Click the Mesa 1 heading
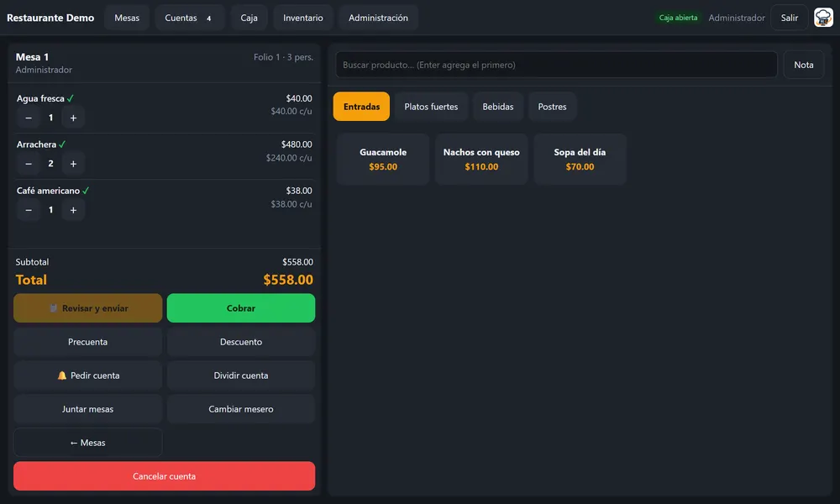The width and height of the screenshot is (840, 504). (32, 57)
